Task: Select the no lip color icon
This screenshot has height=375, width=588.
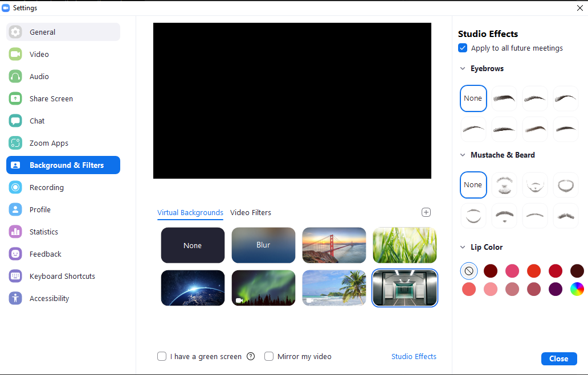Action: [x=468, y=271]
